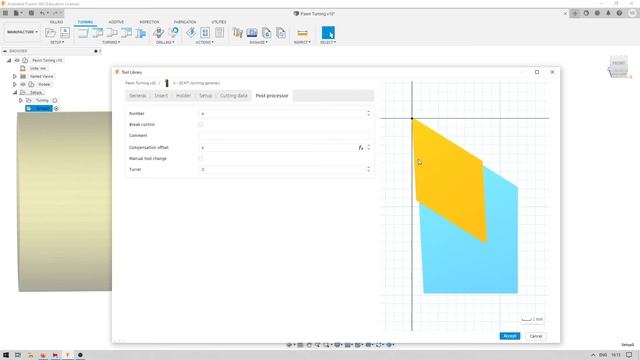Click the Post Process icon in Actions
This screenshot has height=360, width=640.
coord(220,32)
